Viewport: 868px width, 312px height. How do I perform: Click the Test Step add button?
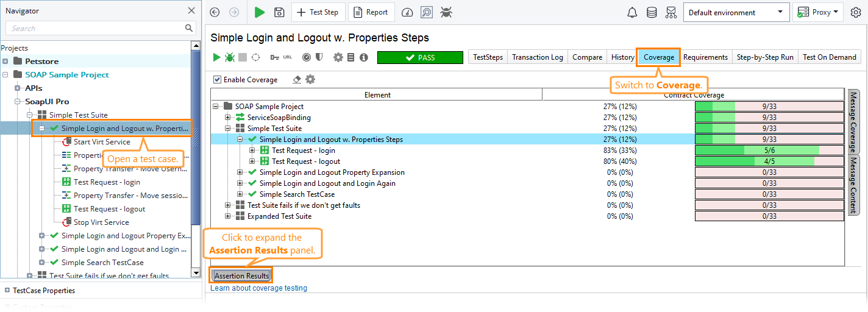point(318,12)
